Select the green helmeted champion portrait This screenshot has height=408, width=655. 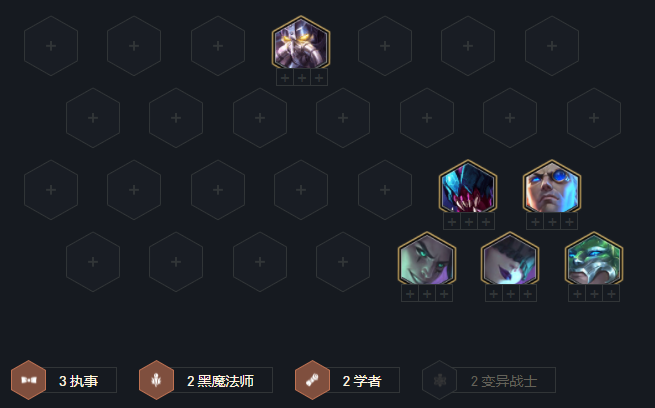[x=594, y=259]
